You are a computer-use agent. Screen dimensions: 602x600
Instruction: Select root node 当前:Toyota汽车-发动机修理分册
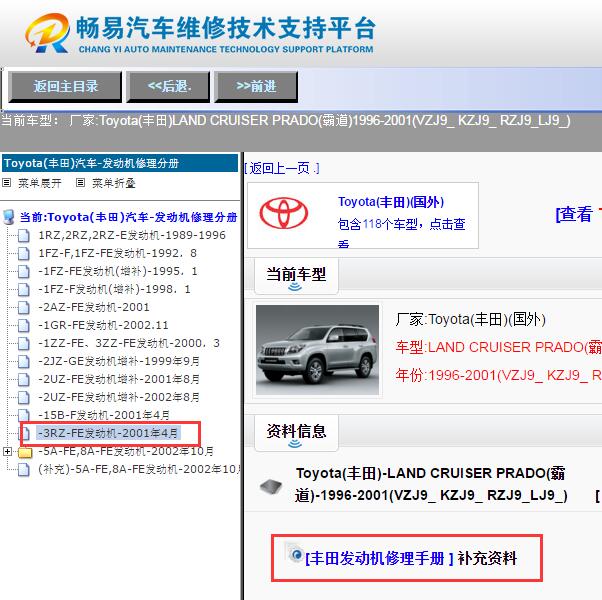[x=128, y=217]
